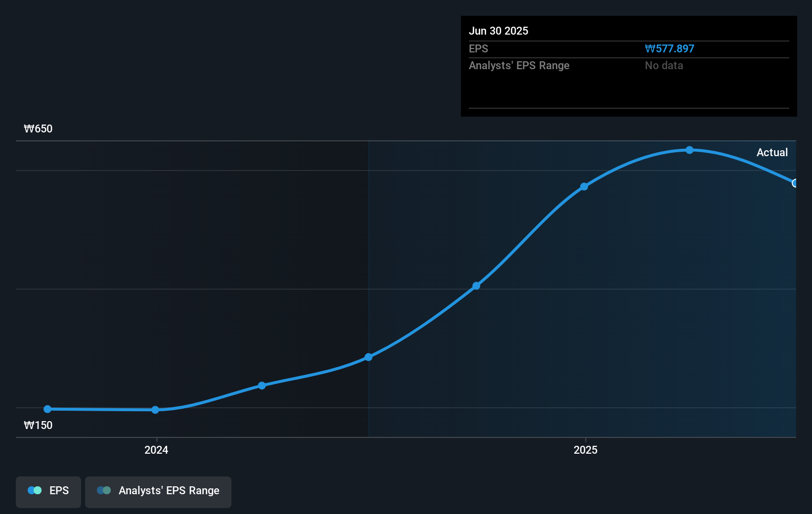
Task: Select the peak EPS data point
Action: click(x=689, y=150)
